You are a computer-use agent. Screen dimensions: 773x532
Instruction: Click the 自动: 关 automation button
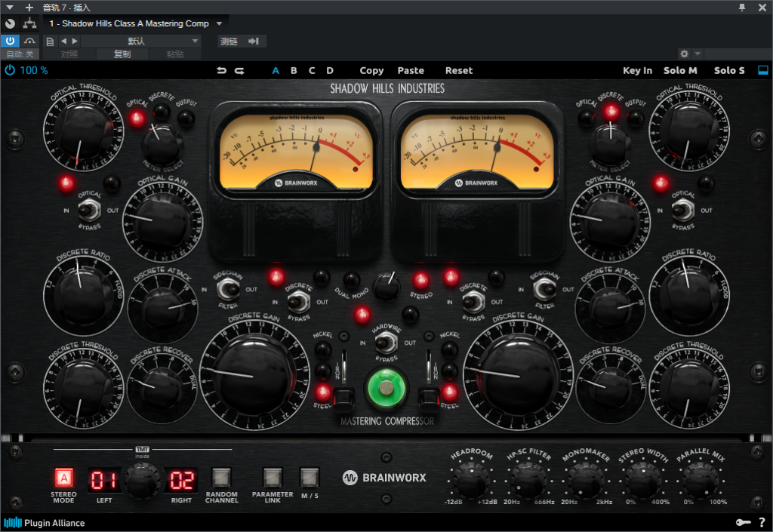20,54
